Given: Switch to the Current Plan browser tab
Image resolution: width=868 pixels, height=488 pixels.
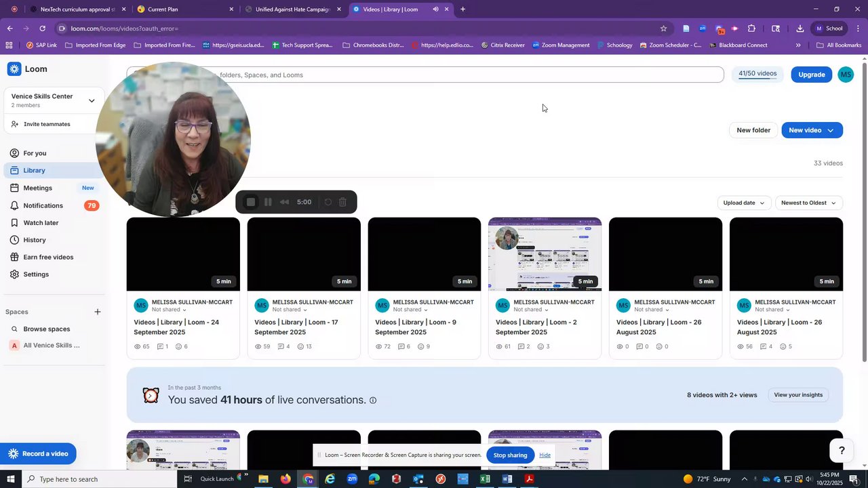Looking at the screenshot, I should pos(183,9).
